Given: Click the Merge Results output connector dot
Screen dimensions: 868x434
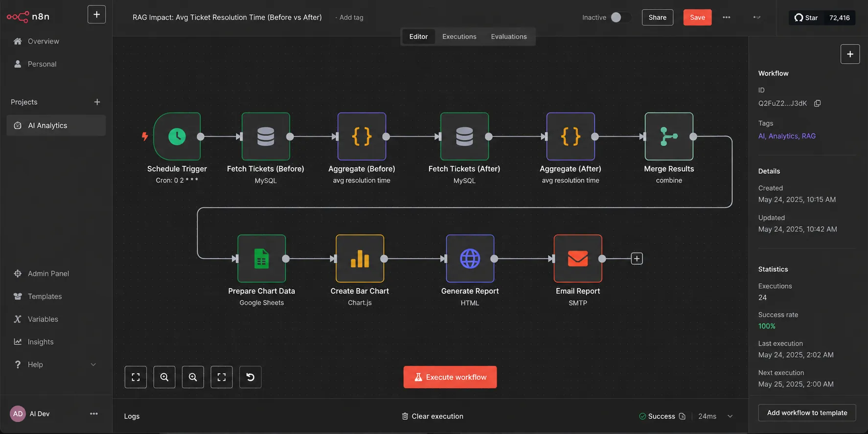Looking at the screenshot, I should (693, 137).
